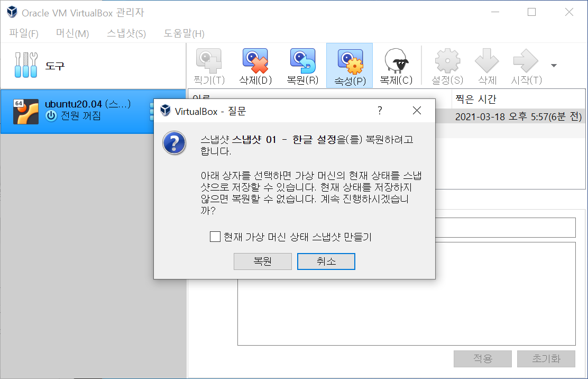Select the ubuntu20.04 virtual machine

coord(93,112)
